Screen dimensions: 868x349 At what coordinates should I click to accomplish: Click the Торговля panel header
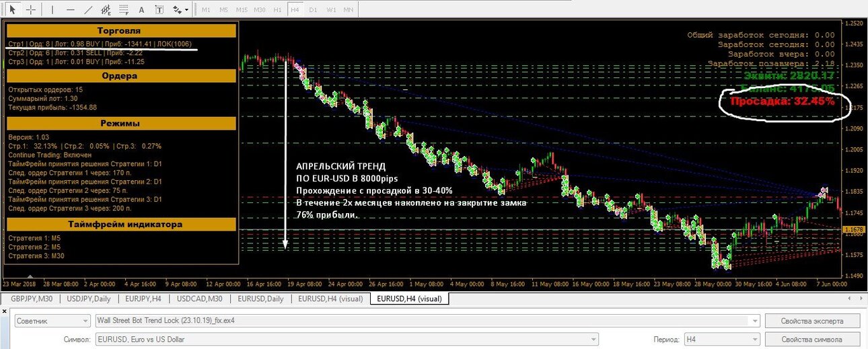pos(122,31)
